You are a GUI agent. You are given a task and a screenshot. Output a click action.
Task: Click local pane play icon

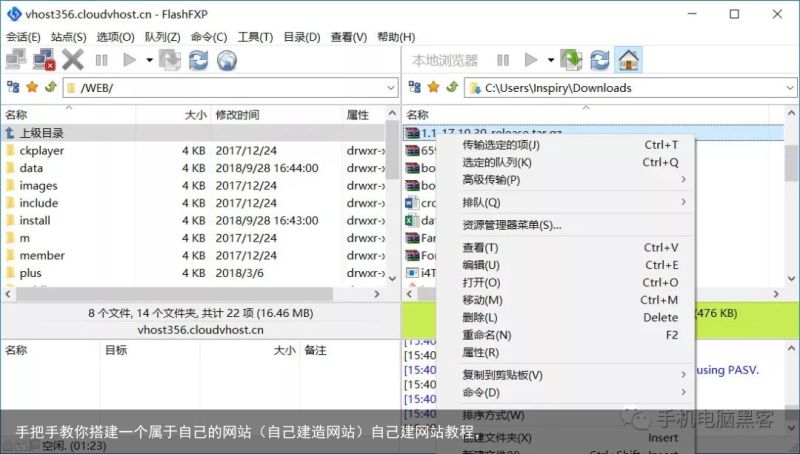(x=531, y=60)
